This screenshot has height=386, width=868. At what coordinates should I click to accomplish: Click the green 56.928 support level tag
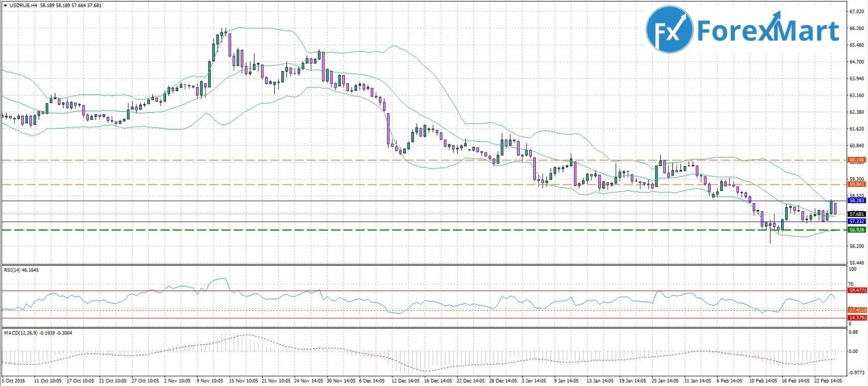coord(856,230)
